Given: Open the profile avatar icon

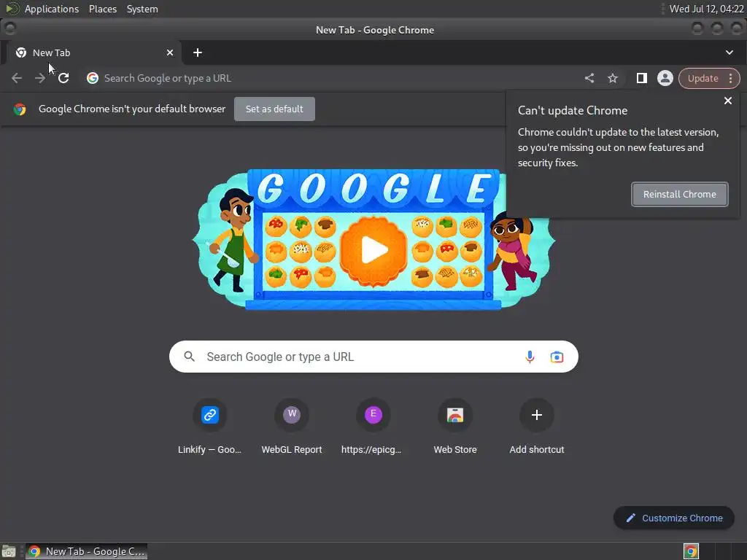Looking at the screenshot, I should tap(665, 78).
